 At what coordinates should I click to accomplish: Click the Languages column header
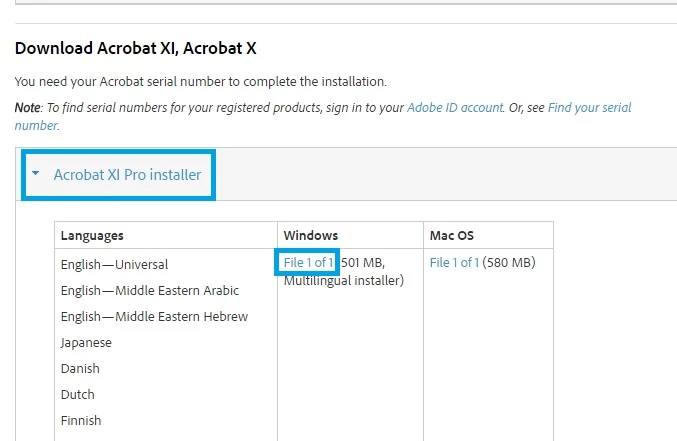[x=92, y=235]
